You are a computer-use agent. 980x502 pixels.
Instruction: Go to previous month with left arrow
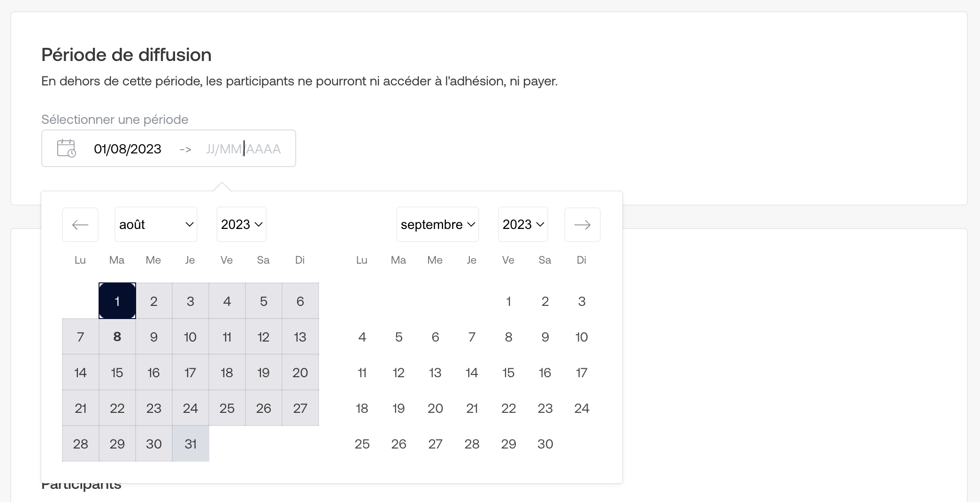[80, 225]
